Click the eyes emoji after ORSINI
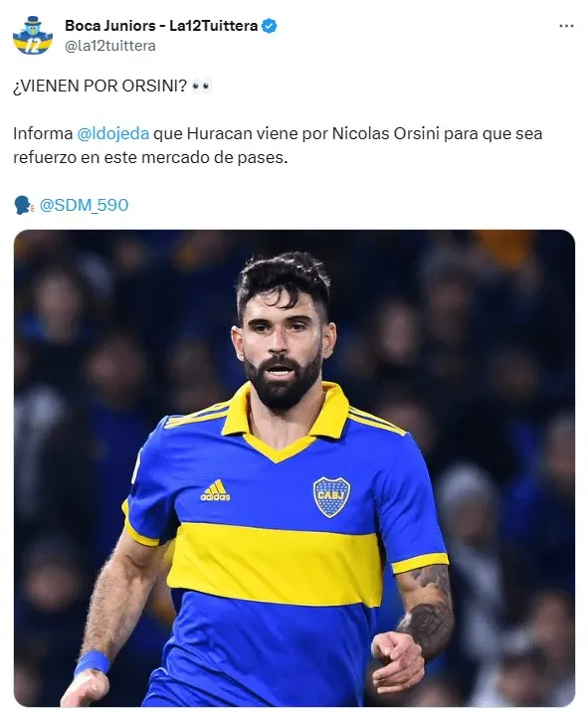This screenshot has height=717, width=588. [x=201, y=86]
